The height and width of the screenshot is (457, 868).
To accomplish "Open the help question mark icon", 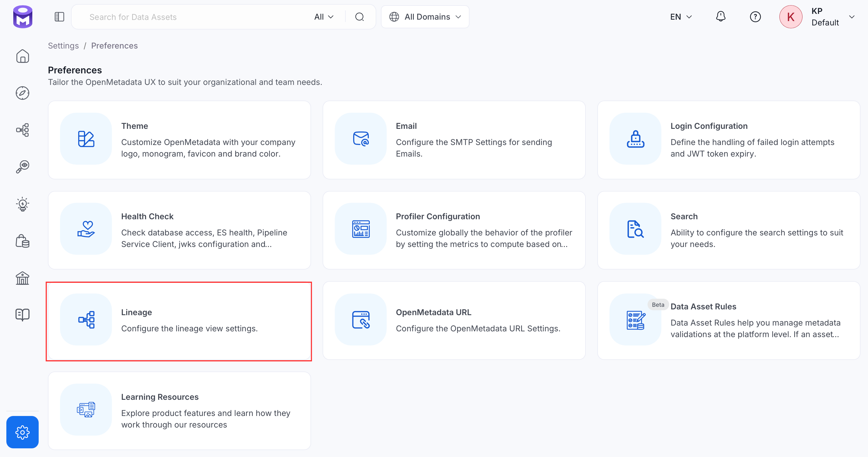I will [755, 17].
